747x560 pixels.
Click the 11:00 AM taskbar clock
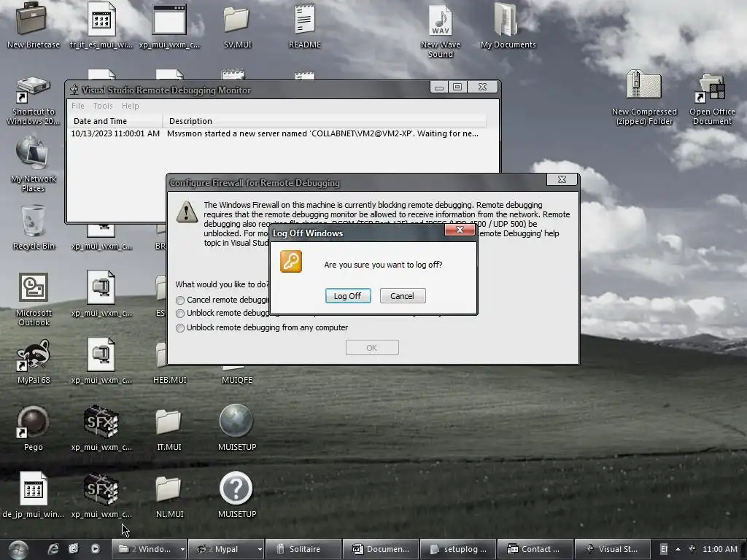(x=720, y=549)
